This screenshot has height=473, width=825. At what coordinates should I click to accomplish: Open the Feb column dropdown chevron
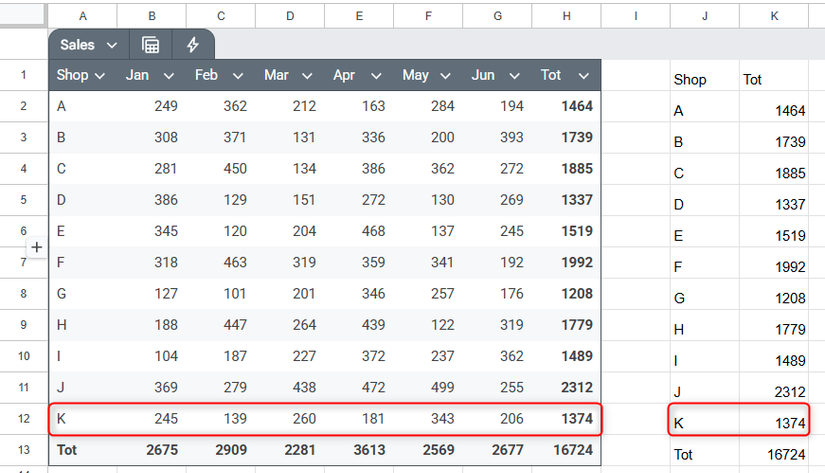point(238,76)
